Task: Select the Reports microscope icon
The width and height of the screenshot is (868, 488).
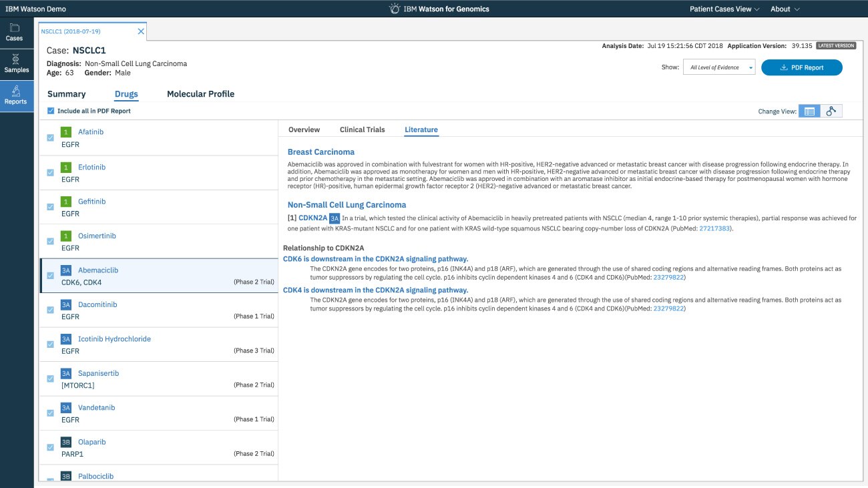Action: (15, 91)
